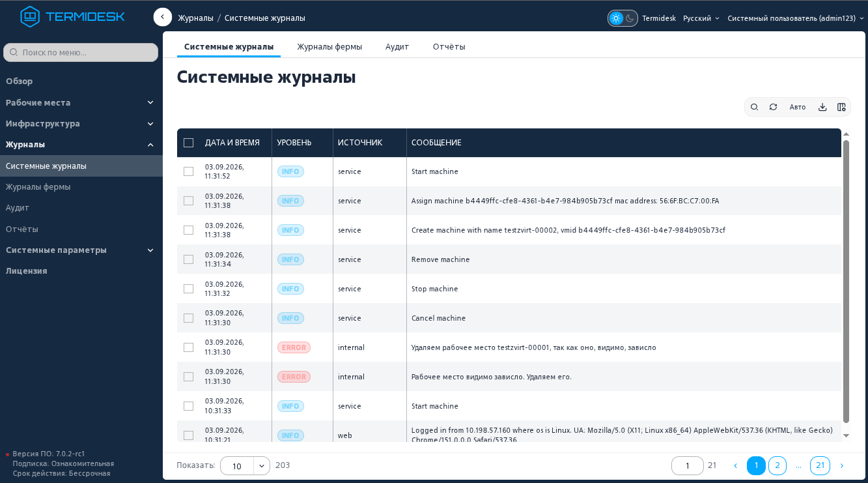Open the Русский language dropdown
This screenshot has width=868, height=483.
tap(701, 18)
